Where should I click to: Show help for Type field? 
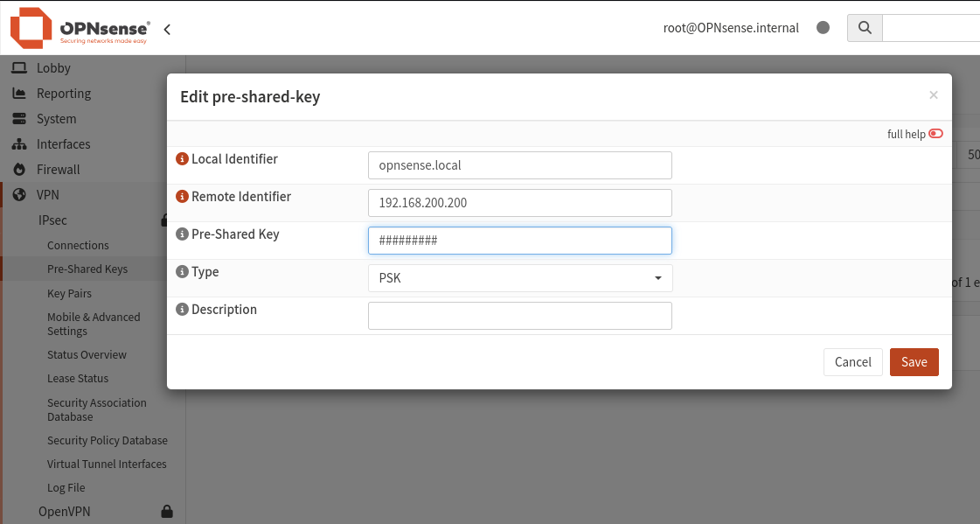pos(182,271)
